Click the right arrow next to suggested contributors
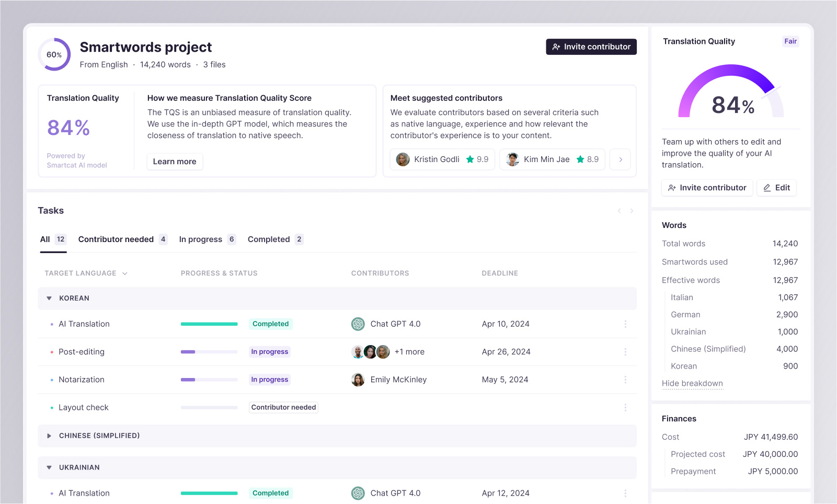Image resolution: width=837 pixels, height=504 pixels. point(620,159)
